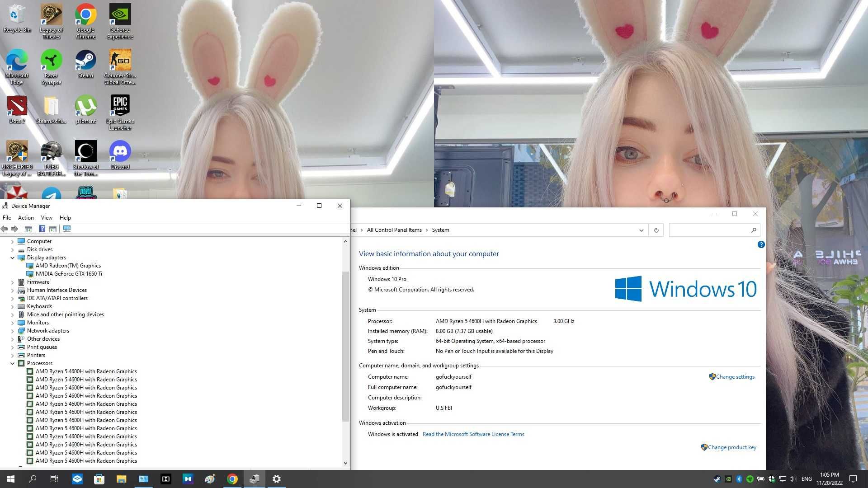Select the Dota 2 desktop icon
Image resolution: width=868 pixels, height=488 pixels.
coord(17,109)
